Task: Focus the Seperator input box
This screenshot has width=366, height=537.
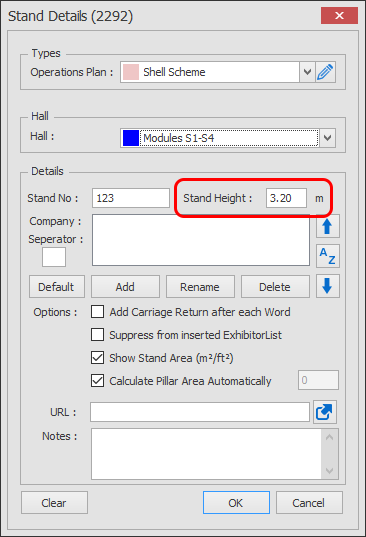Action: point(54,257)
